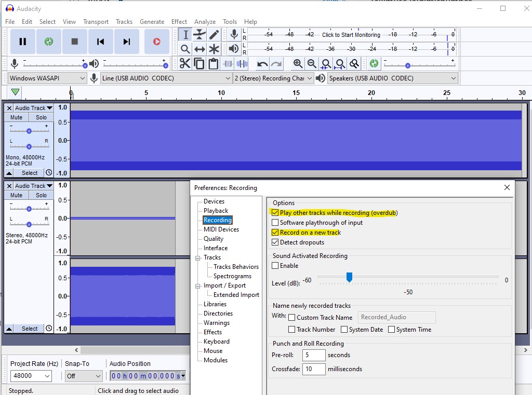Image resolution: width=532 pixels, height=395 pixels.
Task: Click the Zoom Toggle icon
Action: (x=354, y=63)
